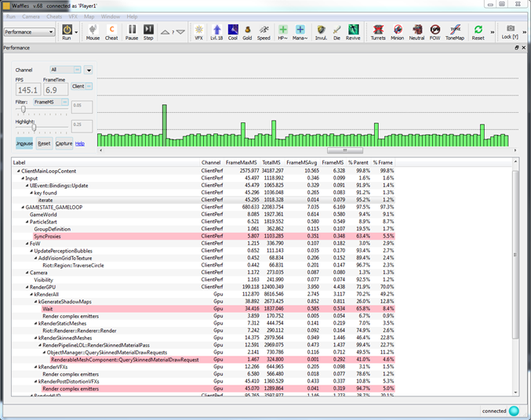Click the Help link

[x=80, y=143]
